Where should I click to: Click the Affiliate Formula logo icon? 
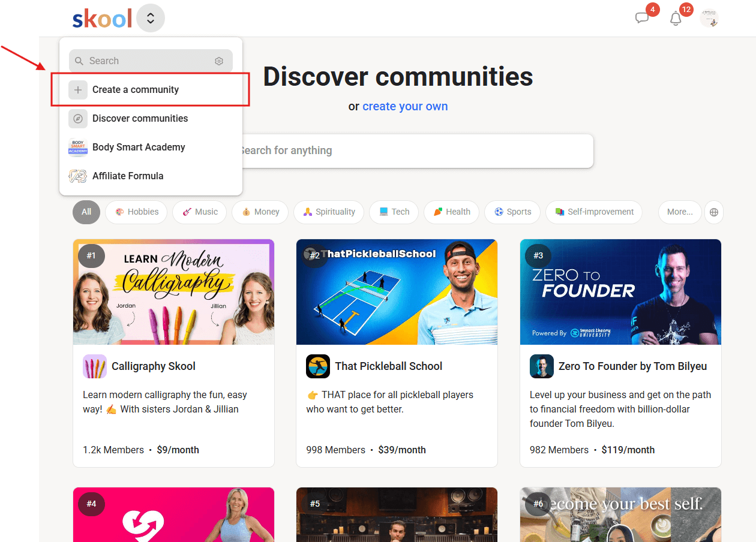click(78, 176)
